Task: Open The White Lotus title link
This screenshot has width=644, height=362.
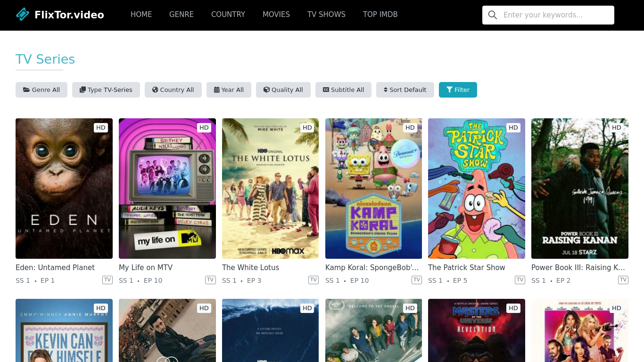Action: 251,267
